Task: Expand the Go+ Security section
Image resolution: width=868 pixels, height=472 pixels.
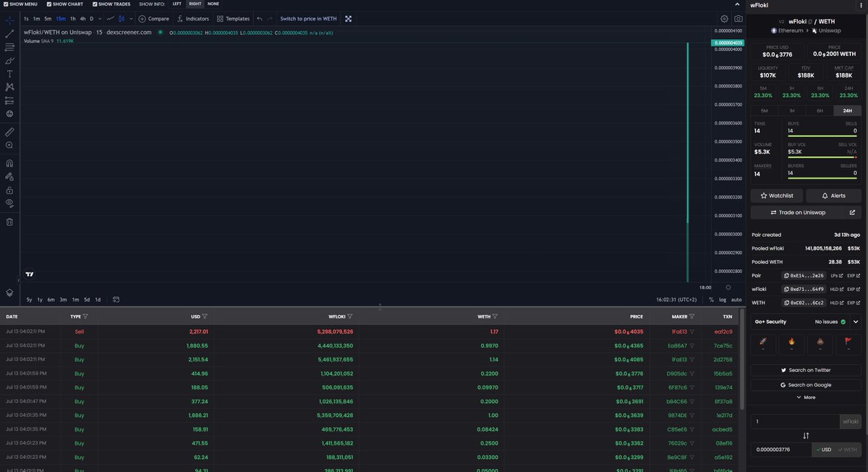Action: point(856,321)
